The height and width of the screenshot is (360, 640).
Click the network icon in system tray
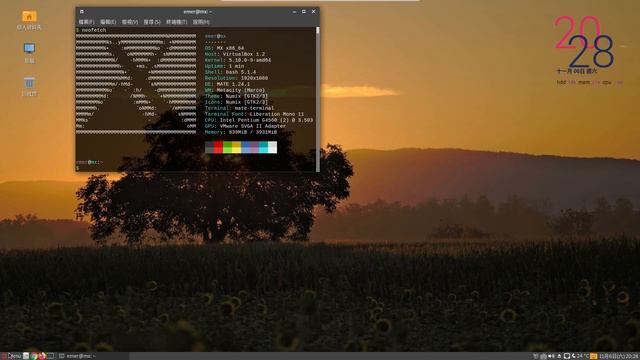[x=543, y=356]
